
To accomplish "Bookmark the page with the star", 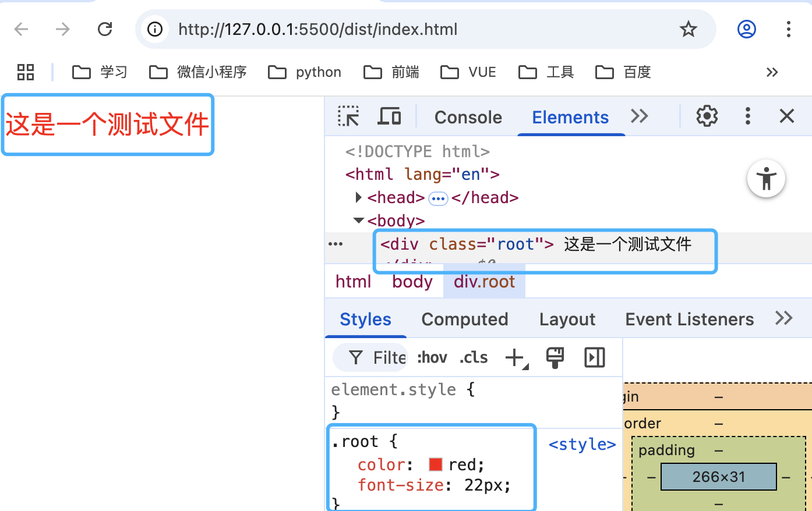I will pos(688,29).
